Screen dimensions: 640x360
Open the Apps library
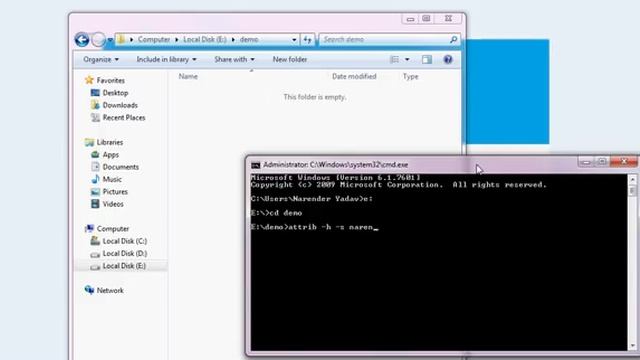point(111,155)
